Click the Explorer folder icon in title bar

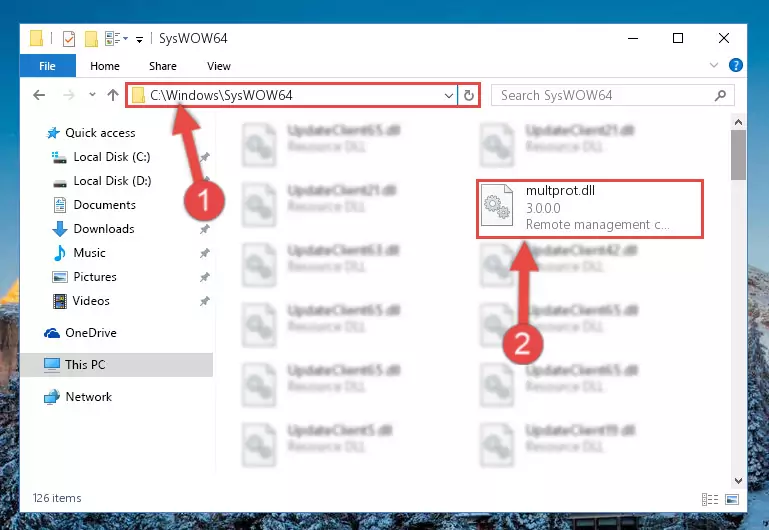tap(36, 38)
